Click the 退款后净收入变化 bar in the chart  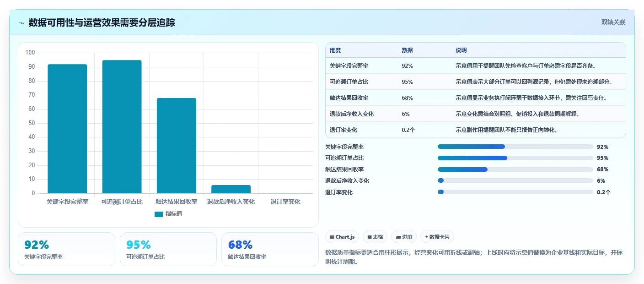point(231,189)
